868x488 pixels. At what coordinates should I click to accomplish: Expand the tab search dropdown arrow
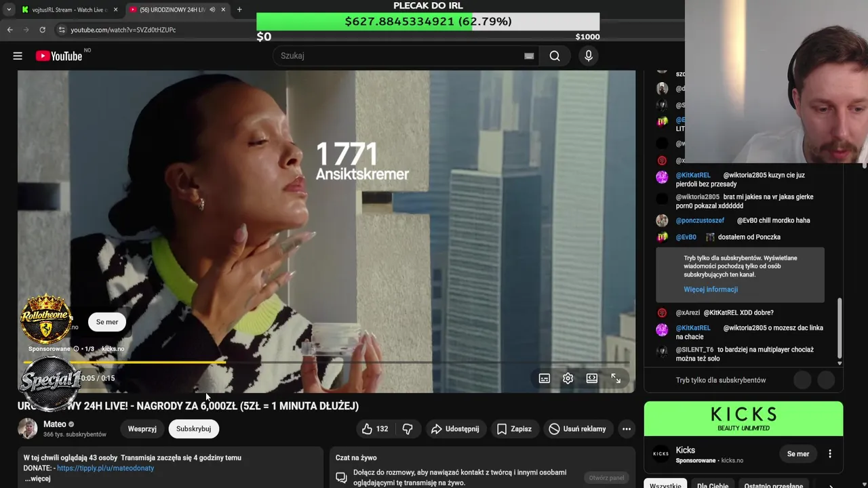tap(8, 9)
